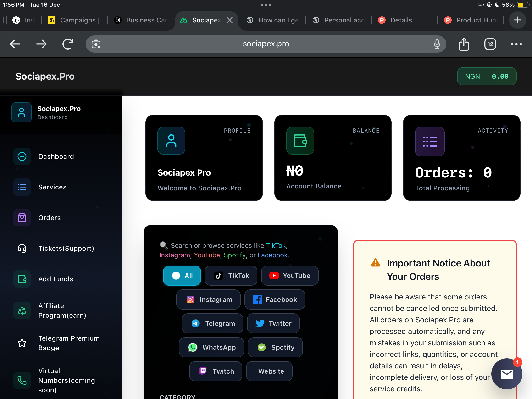Switch filter to TikTok services

231,276
